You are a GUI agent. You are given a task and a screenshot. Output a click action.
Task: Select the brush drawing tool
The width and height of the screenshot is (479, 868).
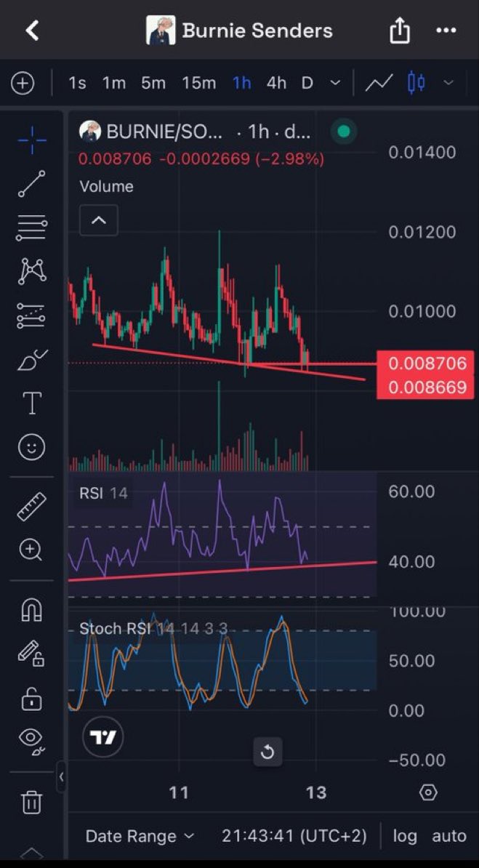[32, 360]
